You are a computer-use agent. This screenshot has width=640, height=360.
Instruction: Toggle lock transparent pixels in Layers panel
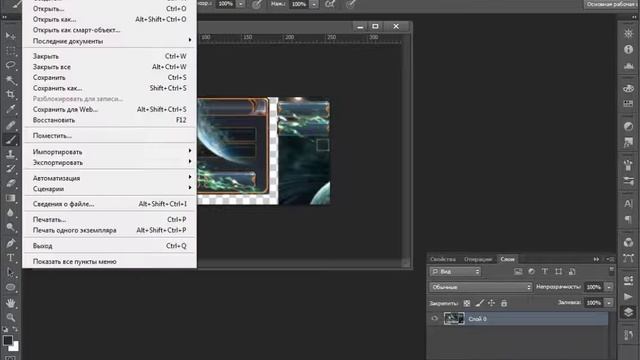pyautogui.click(x=467, y=303)
